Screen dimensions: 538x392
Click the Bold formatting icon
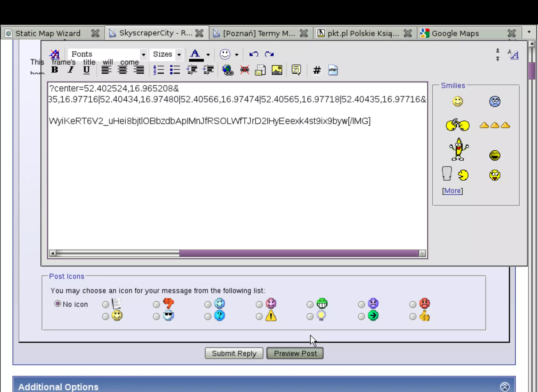pos(55,70)
